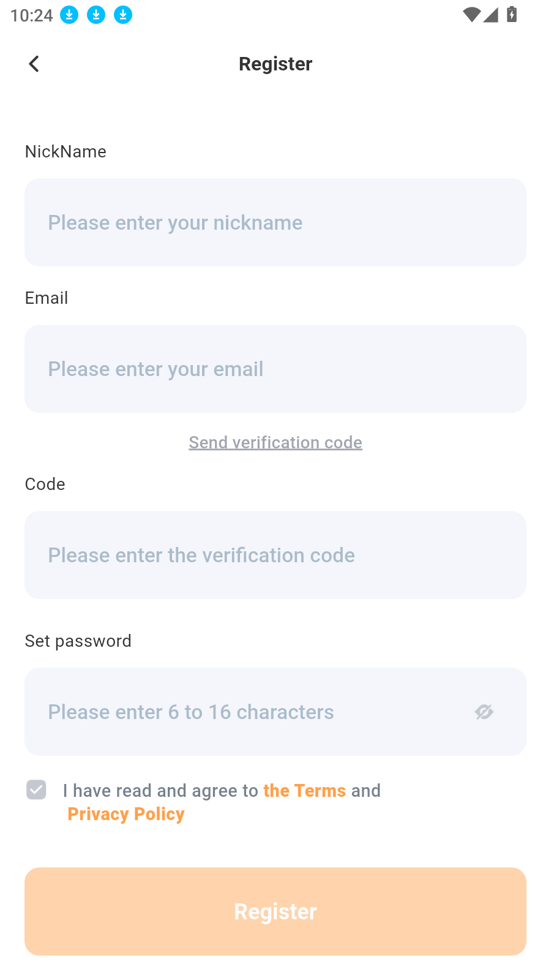Toggle password visibility eye icon
Screen dimensions: 551x980
(x=484, y=712)
